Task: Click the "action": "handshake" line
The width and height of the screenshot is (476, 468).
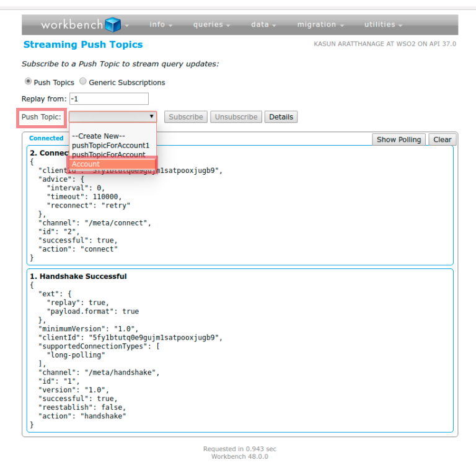Action: (82, 416)
